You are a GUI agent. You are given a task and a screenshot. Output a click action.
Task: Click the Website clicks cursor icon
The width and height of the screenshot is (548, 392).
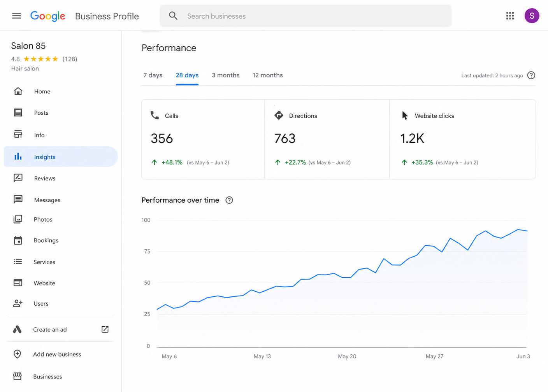(405, 115)
